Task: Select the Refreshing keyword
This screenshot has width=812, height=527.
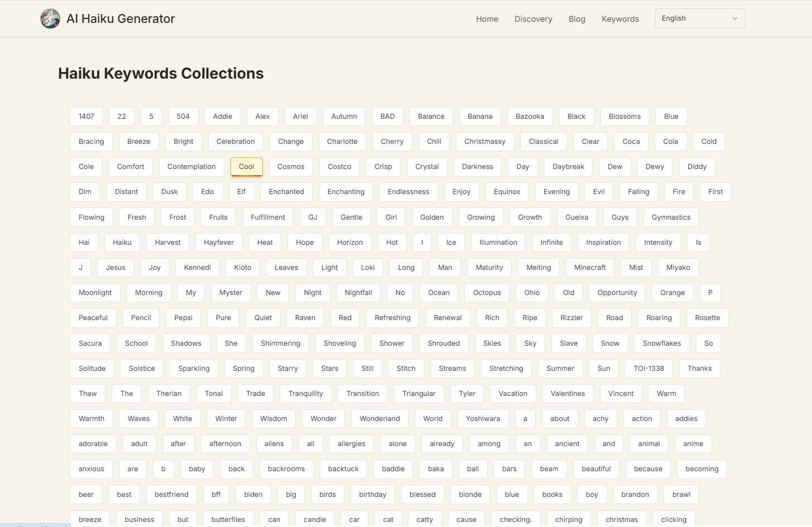Action: point(392,318)
